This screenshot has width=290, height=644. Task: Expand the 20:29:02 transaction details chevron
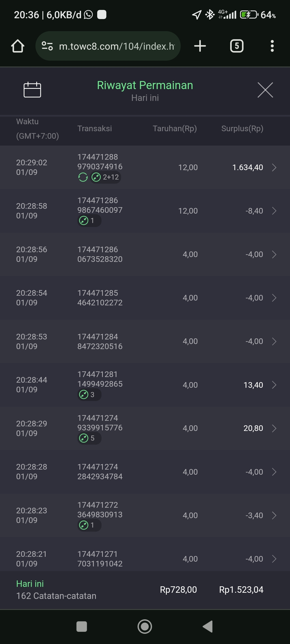(x=274, y=167)
